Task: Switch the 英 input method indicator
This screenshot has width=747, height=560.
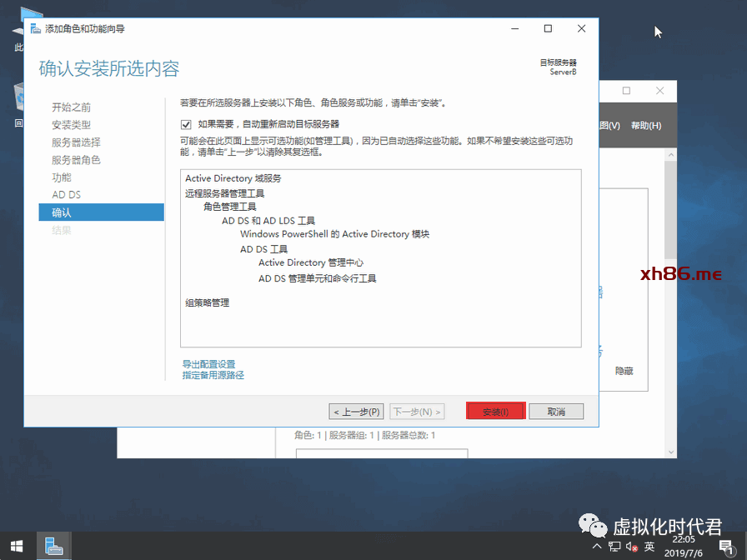Action: tap(649, 546)
